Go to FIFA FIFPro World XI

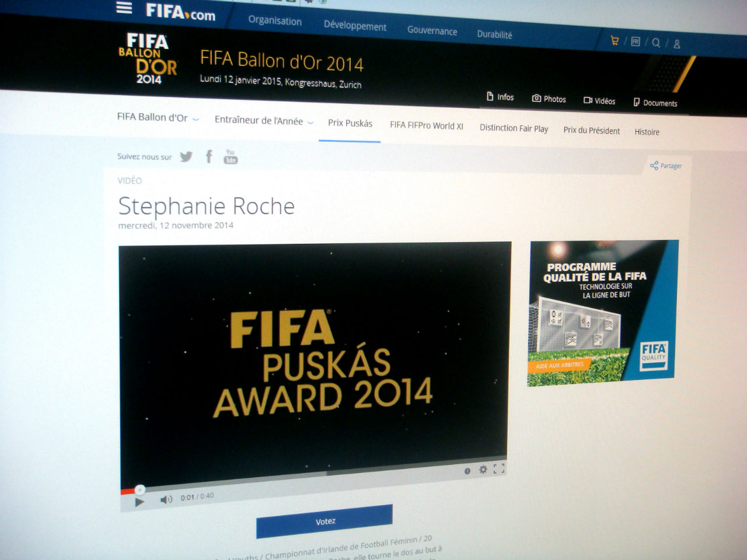[x=427, y=125]
